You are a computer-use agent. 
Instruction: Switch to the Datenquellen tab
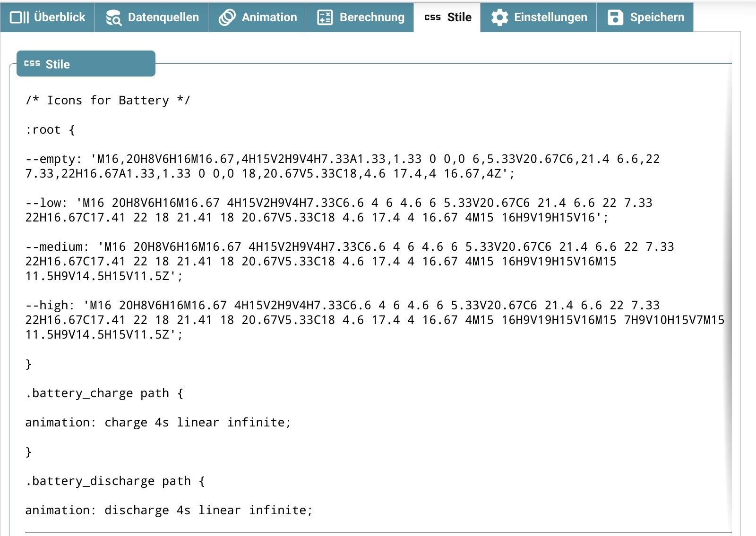(x=151, y=17)
